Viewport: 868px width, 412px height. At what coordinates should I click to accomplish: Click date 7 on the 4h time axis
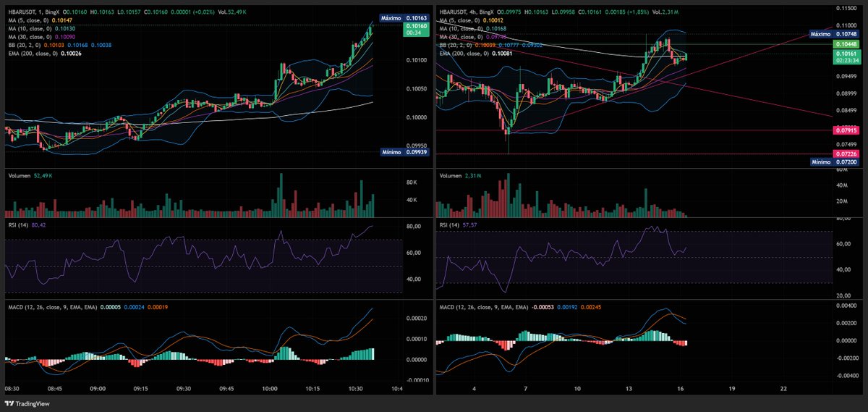click(526, 388)
